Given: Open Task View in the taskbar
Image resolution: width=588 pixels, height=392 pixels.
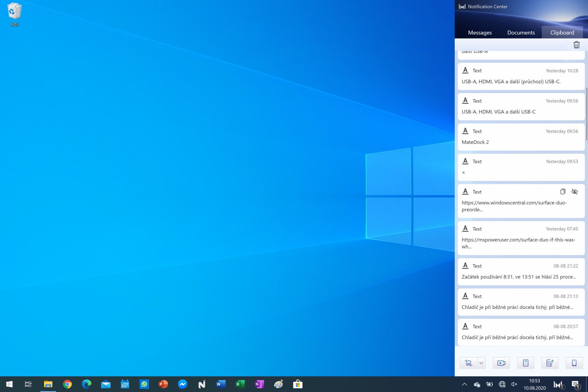Looking at the screenshot, I should click(28, 384).
